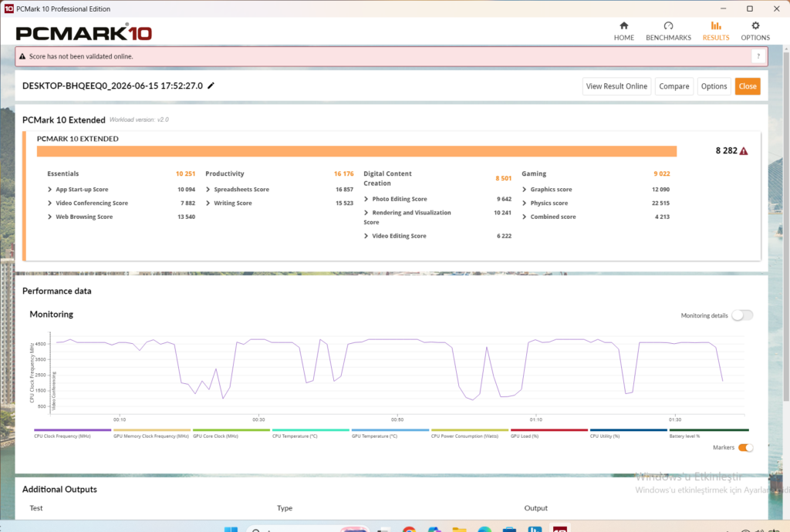This screenshot has height=532, width=790.
Task: Open the Benchmarks section
Action: [668, 31]
